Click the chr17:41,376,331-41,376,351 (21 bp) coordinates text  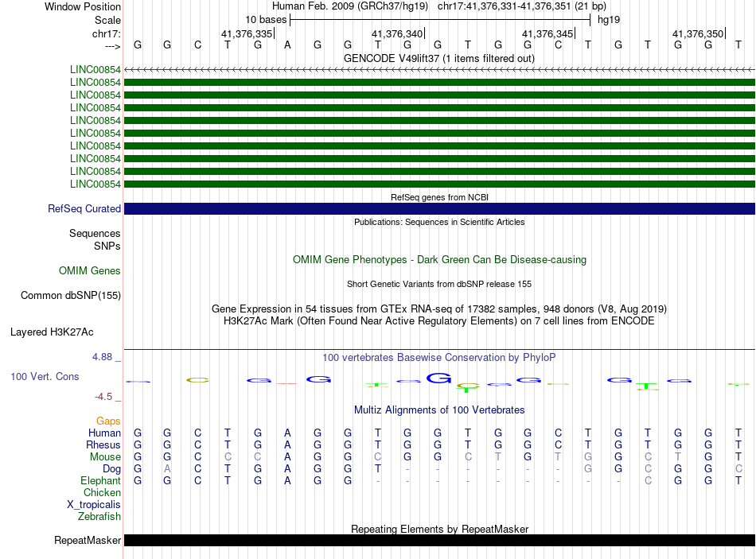(x=522, y=6)
